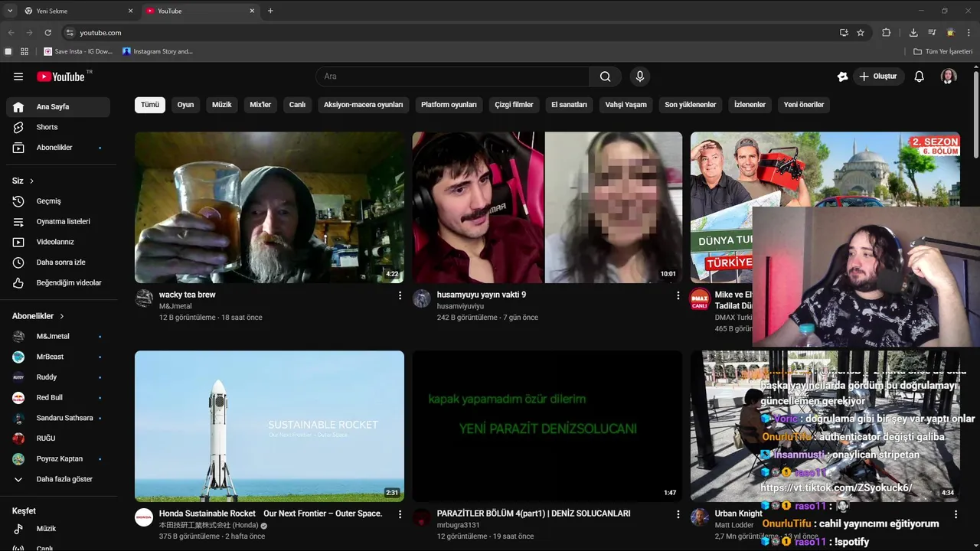Viewport: 980px width, 551px height.
Task: Open the husamviyuviyu channel link
Action: (x=460, y=306)
